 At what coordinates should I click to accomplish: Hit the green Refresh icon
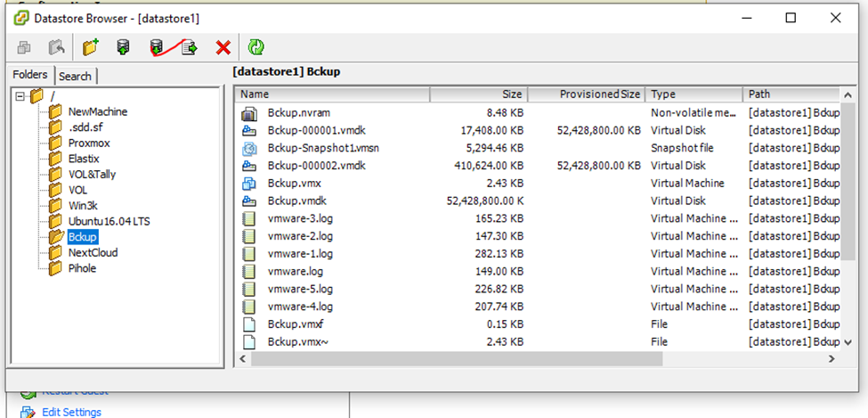(x=256, y=47)
